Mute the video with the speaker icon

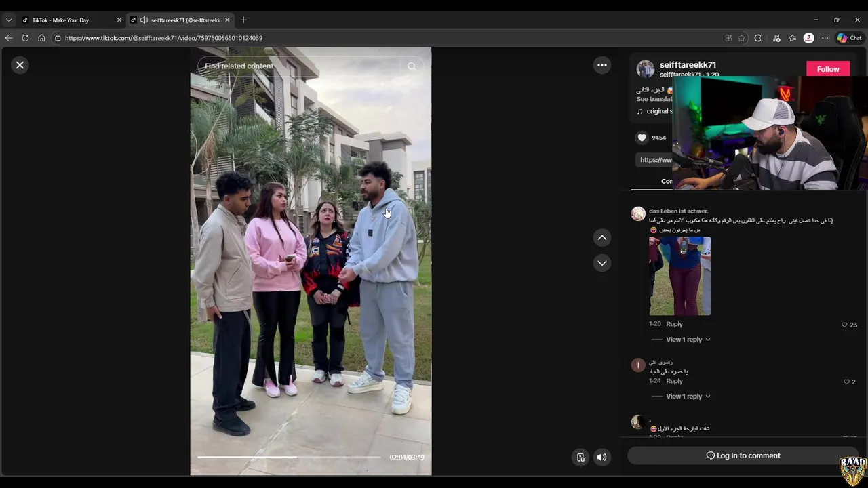tap(601, 457)
